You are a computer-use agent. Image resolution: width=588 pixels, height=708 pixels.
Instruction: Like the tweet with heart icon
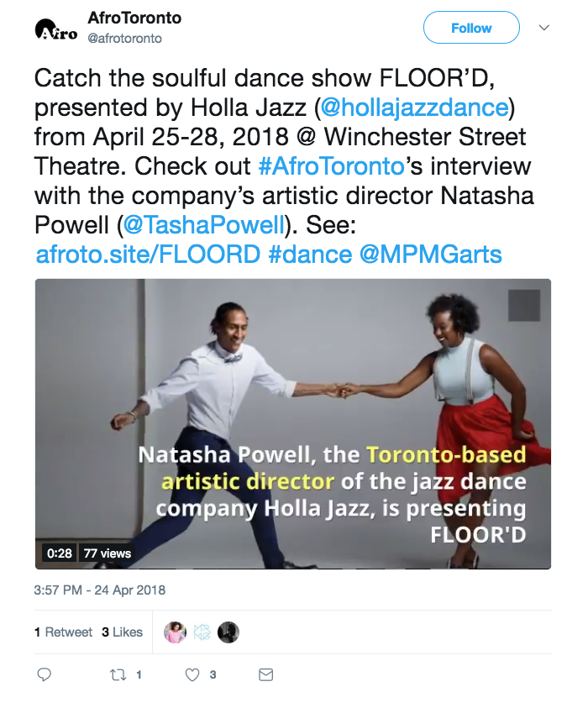[192, 674]
